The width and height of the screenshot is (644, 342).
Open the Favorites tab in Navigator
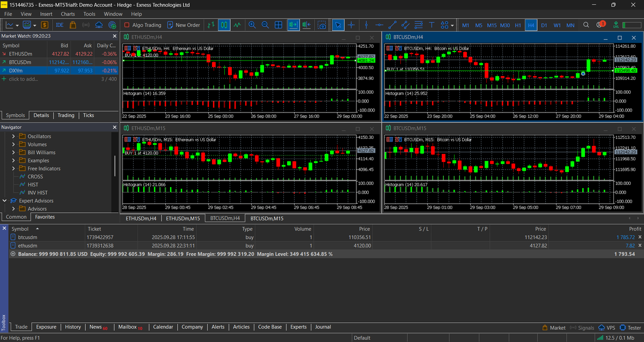[x=45, y=217]
